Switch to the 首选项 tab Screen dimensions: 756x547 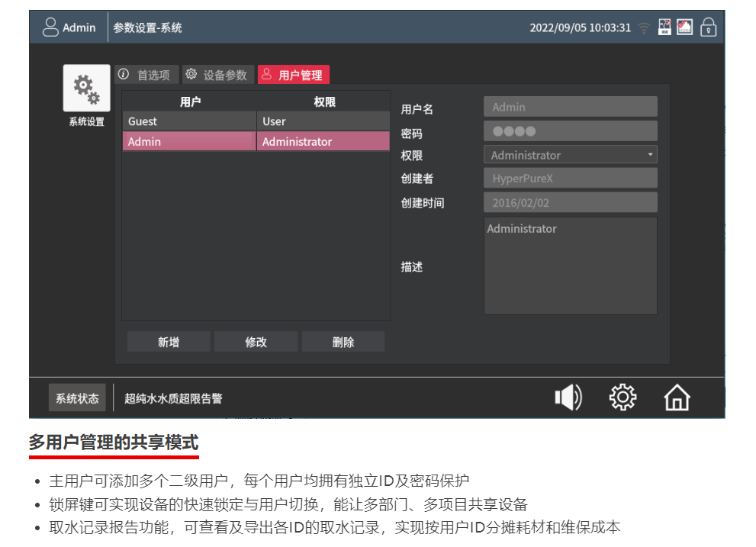tap(147, 75)
